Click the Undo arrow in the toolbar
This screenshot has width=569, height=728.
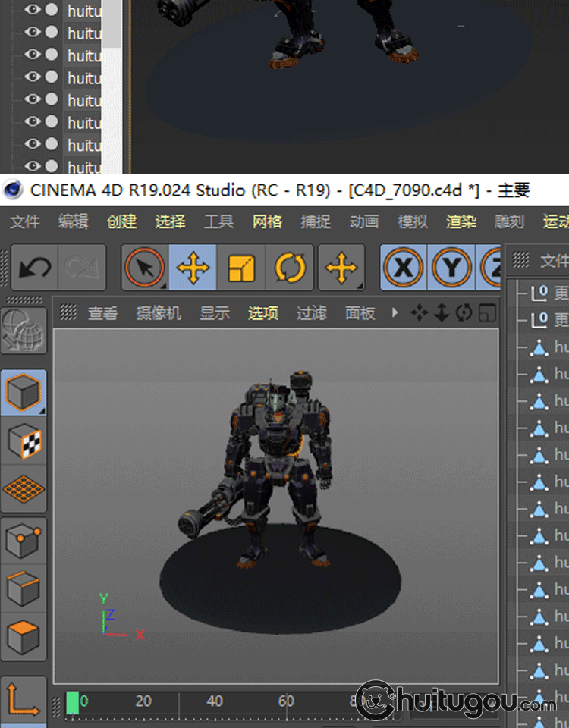(x=34, y=268)
